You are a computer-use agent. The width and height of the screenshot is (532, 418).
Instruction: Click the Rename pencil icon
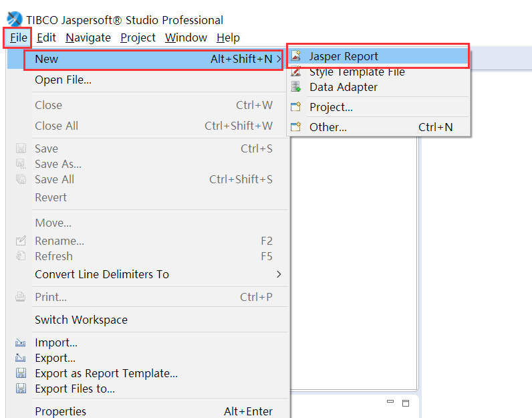pos(21,240)
